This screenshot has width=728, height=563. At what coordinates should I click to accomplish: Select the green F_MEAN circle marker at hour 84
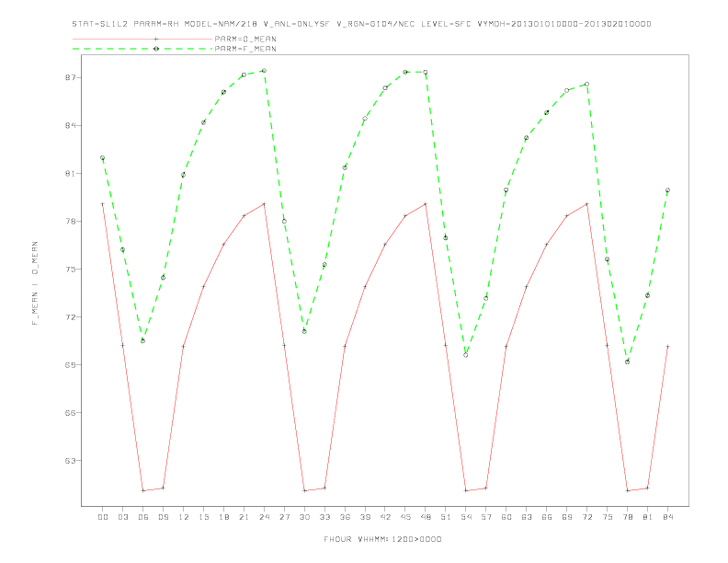(x=667, y=190)
